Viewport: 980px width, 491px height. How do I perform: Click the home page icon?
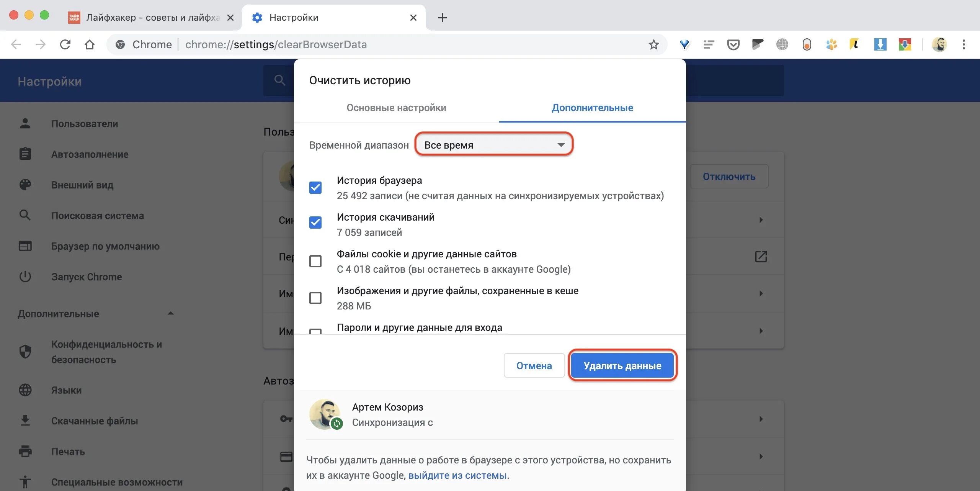[x=90, y=45]
